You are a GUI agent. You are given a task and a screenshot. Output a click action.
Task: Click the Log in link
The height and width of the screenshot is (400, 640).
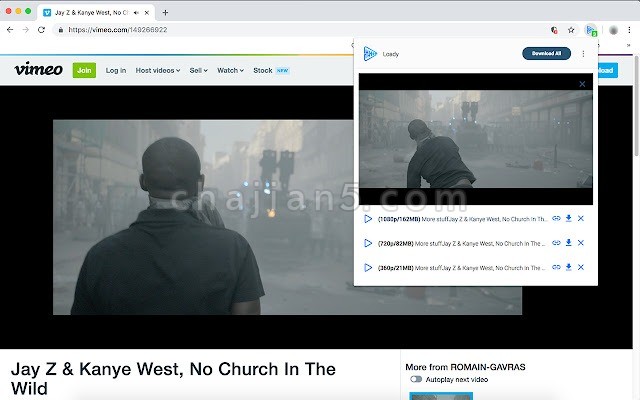pos(116,71)
